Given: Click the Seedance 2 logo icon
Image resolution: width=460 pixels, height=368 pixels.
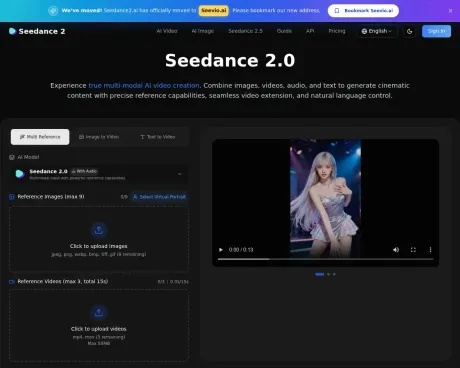Looking at the screenshot, I should pos(12,31).
